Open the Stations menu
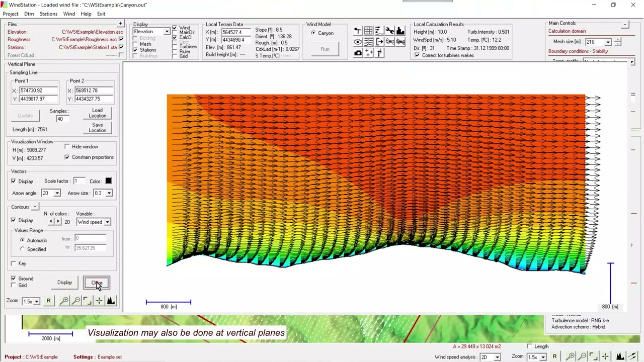644x362 pixels. pyautogui.click(x=48, y=14)
